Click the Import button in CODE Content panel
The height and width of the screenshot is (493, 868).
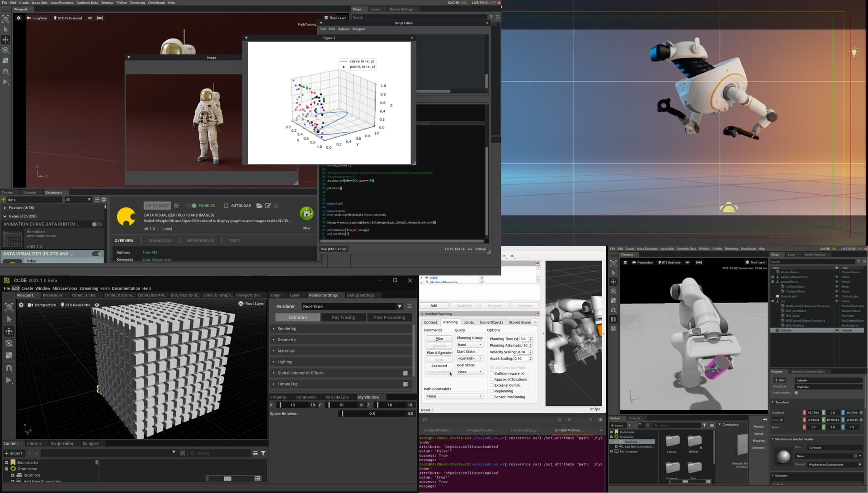[13, 453]
